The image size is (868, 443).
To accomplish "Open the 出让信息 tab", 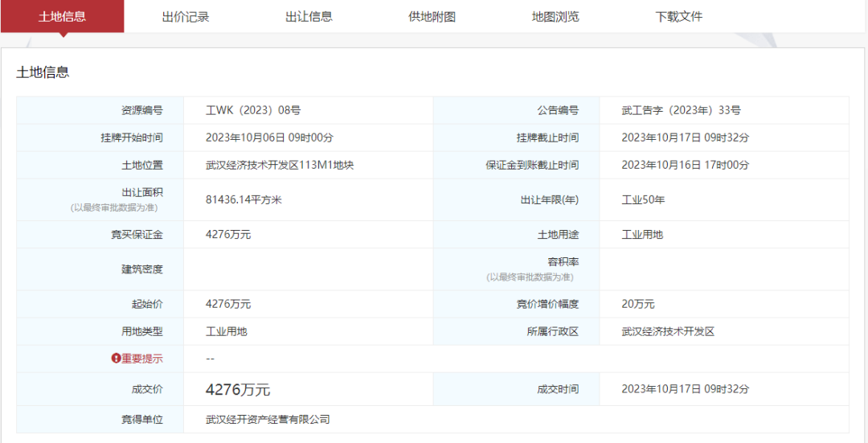I will point(309,17).
